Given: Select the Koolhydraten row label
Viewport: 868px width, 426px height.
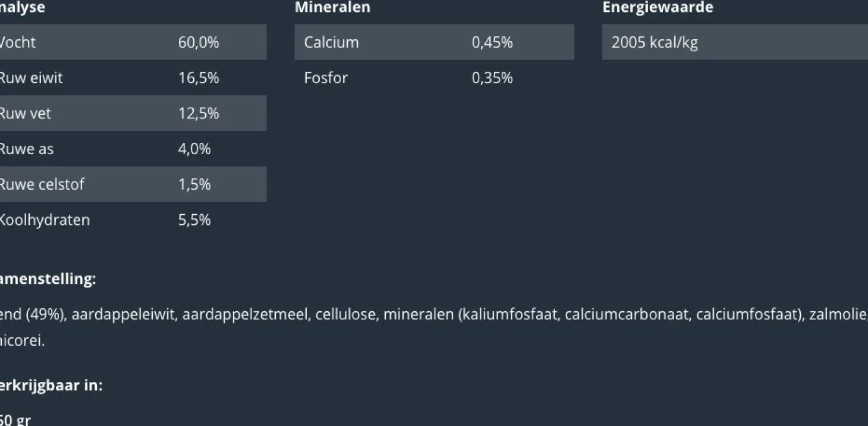Looking at the screenshot, I should point(44,220).
